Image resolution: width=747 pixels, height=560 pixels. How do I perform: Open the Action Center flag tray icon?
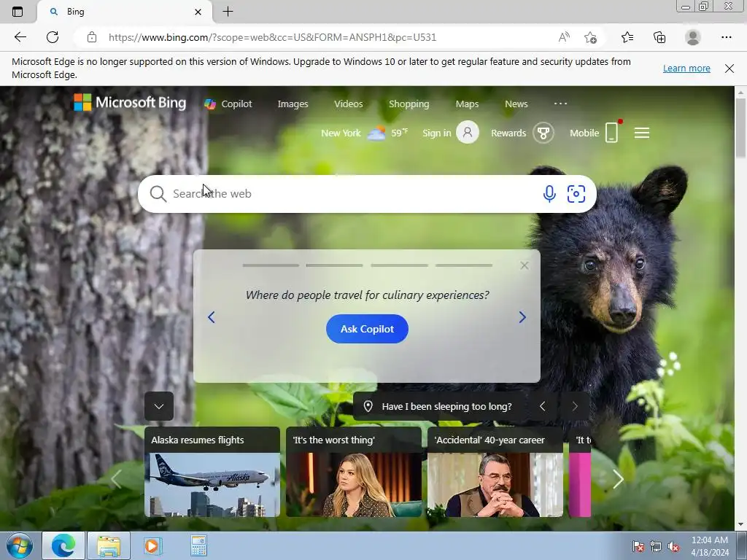(x=638, y=547)
